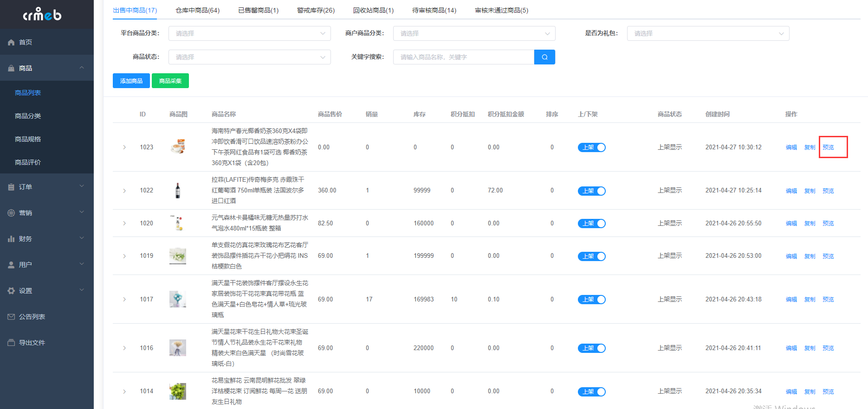Click the 添加商品 button
This screenshot has width=868, height=409.
coord(131,81)
